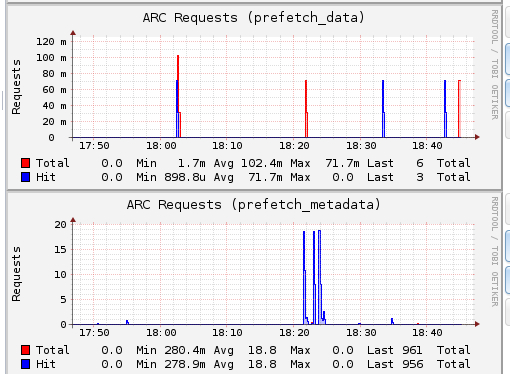
Task: Click the blue spike after 18:30 in prefetch_data
Action: pos(383,108)
